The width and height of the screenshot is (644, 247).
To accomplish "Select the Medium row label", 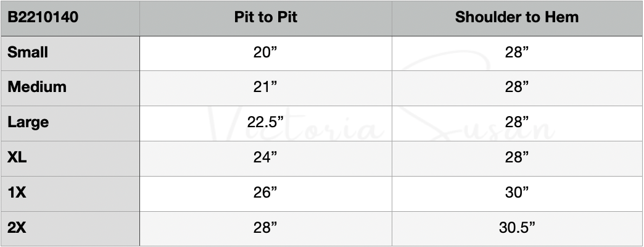I will (37, 87).
